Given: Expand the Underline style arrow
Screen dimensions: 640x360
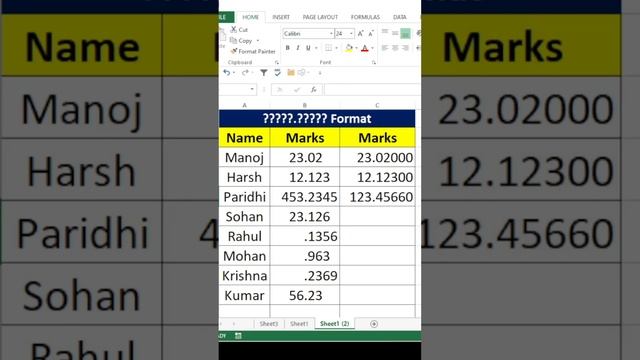Looking at the screenshot, I should point(316,48).
